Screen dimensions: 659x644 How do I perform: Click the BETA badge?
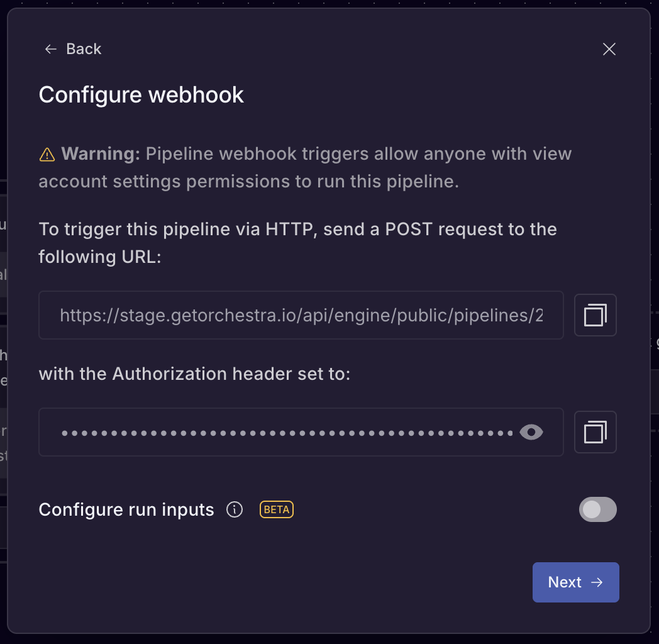coord(276,509)
